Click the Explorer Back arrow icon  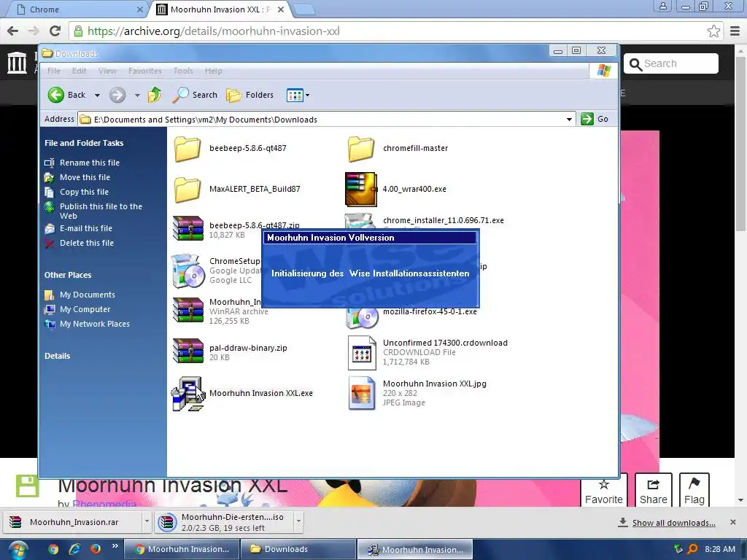click(55, 95)
